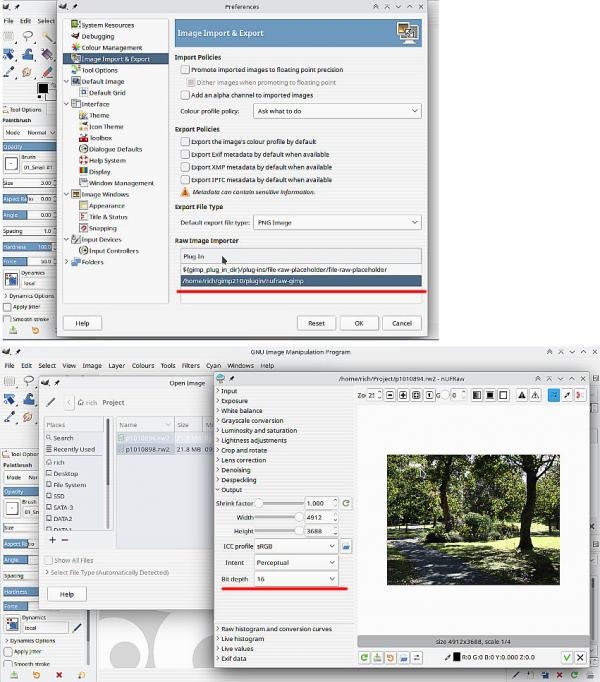Click the solid black triangle warning icon
Viewport: 600px width, 682px height.
point(522,395)
